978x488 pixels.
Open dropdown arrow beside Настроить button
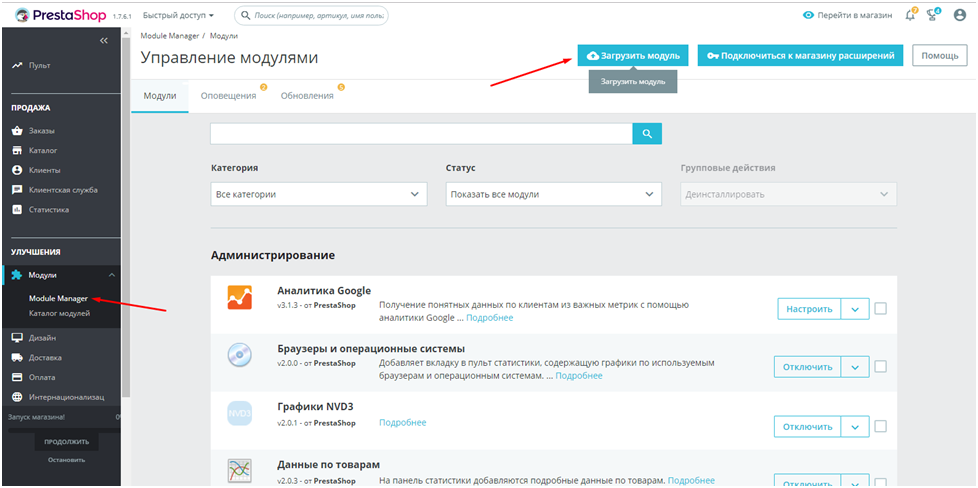[x=854, y=309]
